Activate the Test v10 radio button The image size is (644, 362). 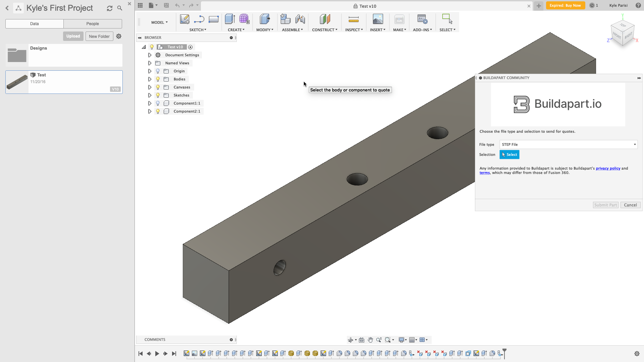pos(190,47)
